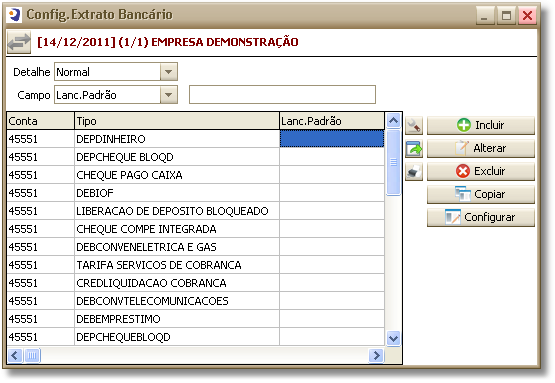
Task: Click the vertical scrollbar thumb
Action: coord(393,162)
